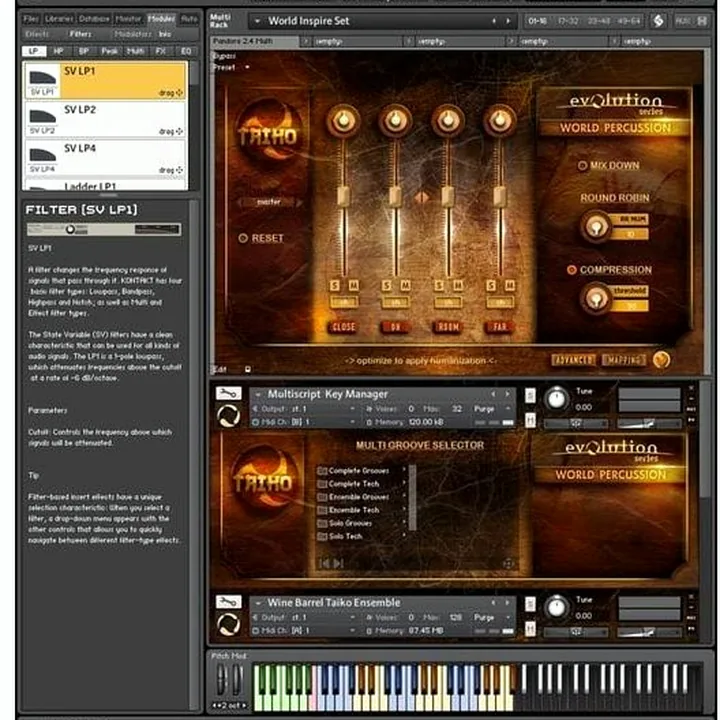Click the small icon beside the Edit label
Image resolution: width=720 pixels, height=720 pixels.
(248, 369)
